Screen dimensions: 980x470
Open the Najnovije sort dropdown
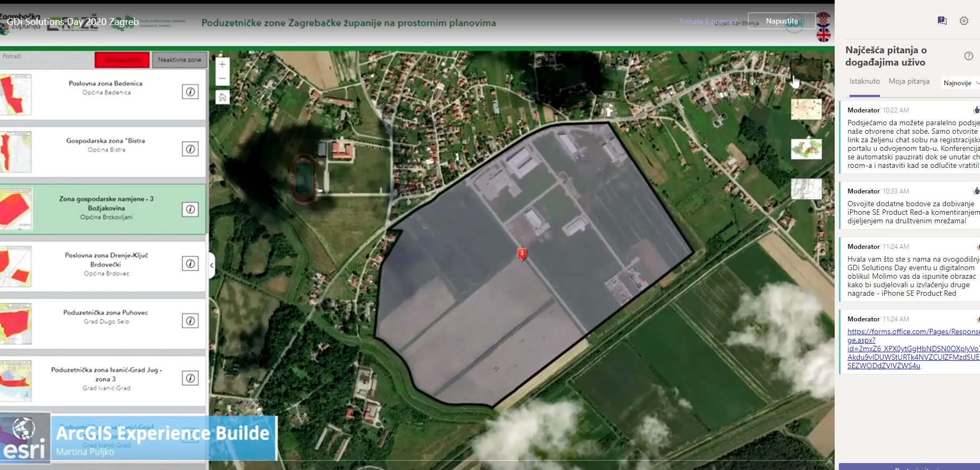tap(960, 83)
